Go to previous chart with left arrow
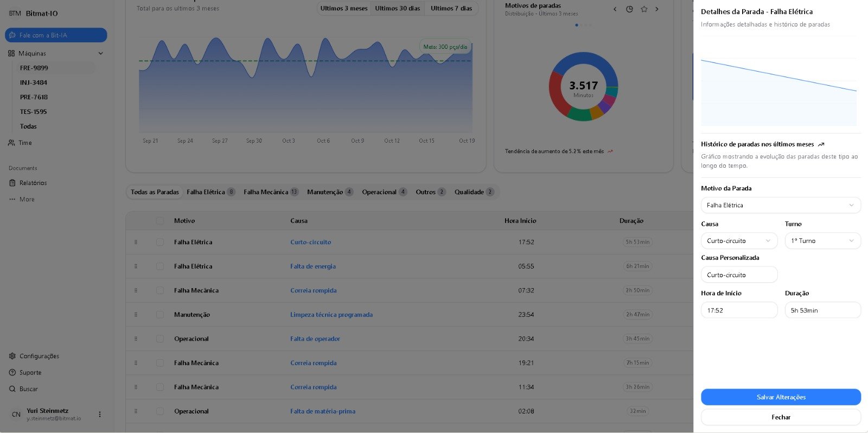 tap(615, 9)
